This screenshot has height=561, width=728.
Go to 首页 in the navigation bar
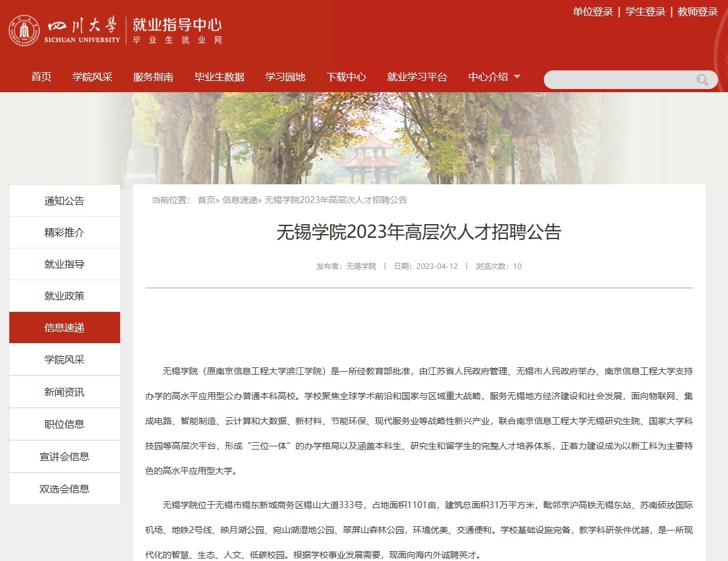click(41, 77)
